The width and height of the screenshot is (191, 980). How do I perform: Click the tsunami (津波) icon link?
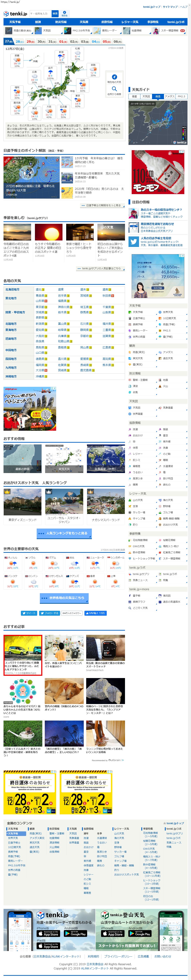pyautogui.click(x=130, y=386)
